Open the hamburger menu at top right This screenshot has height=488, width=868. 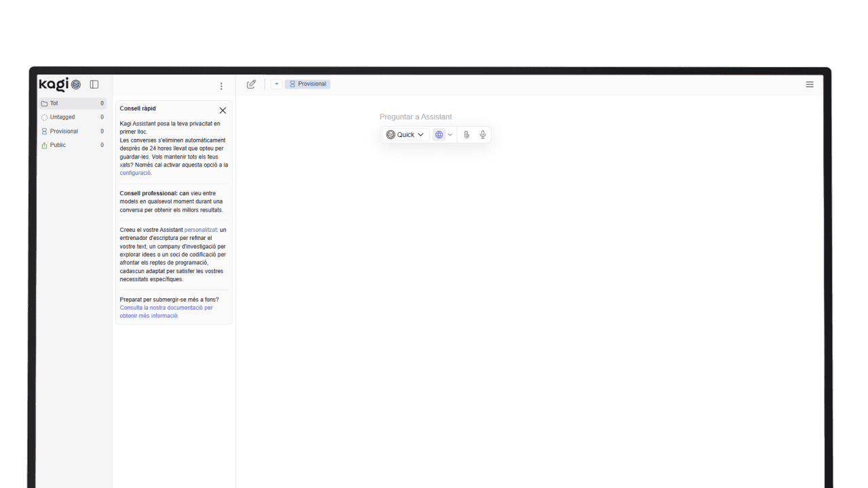(810, 85)
